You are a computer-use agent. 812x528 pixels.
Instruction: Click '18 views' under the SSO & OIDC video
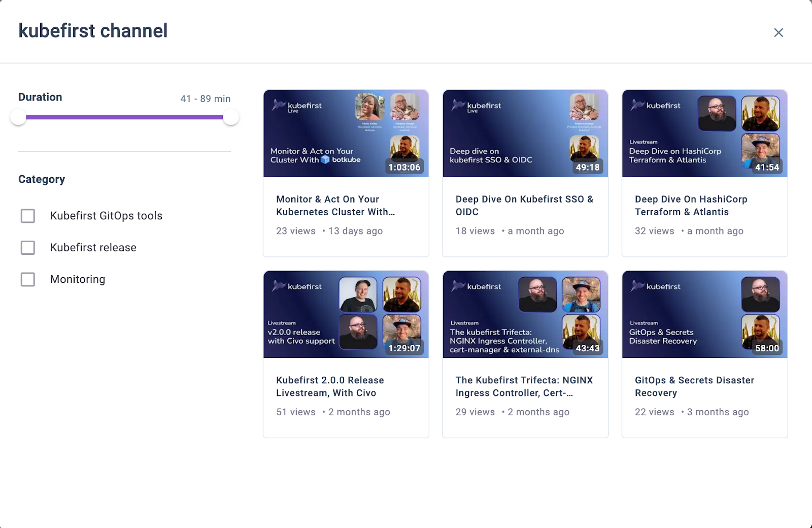pyautogui.click(x=475, y=231)
